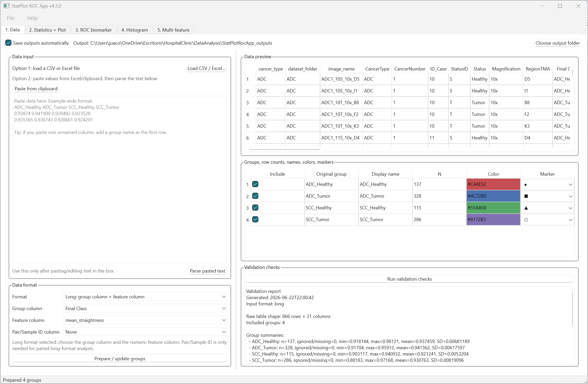Screen dimensions: 588x384
Task: Open the Pair/Sample ID column dropdown
Action: pos(145,332)
